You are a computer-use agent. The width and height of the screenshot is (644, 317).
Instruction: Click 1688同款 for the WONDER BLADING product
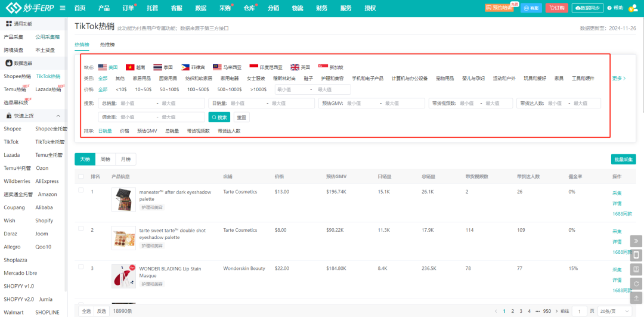point(622,290)
